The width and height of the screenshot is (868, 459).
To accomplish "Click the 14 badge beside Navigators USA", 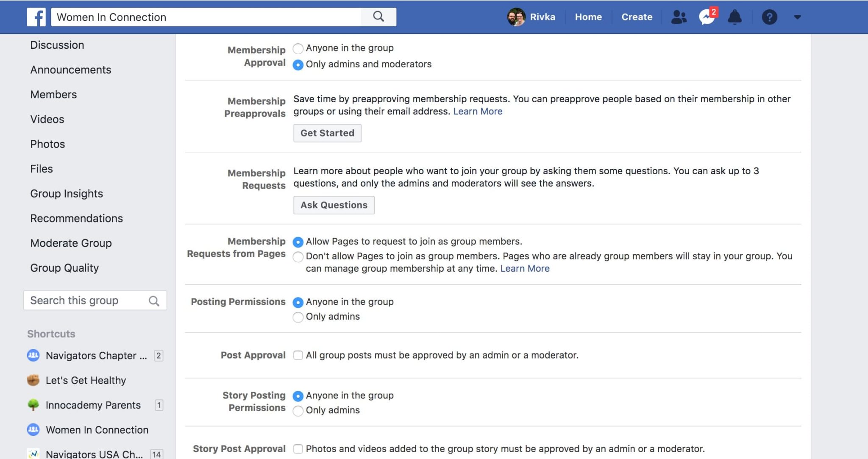I will (156, 454).
